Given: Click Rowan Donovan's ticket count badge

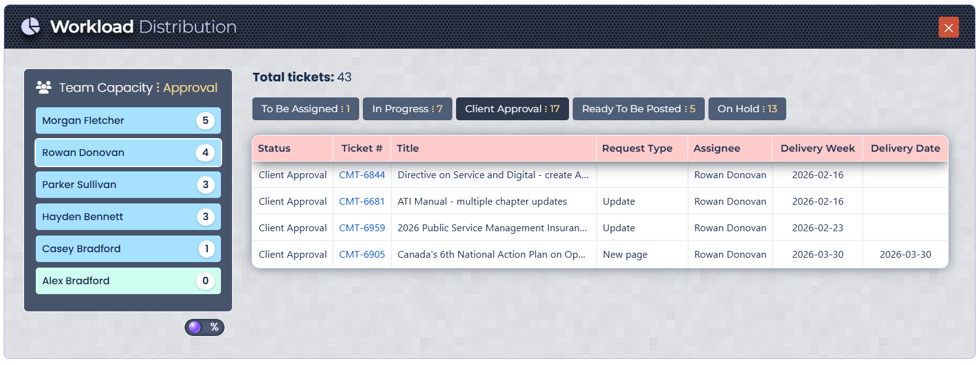Looking at the screenshot, I should pos(206,153).
